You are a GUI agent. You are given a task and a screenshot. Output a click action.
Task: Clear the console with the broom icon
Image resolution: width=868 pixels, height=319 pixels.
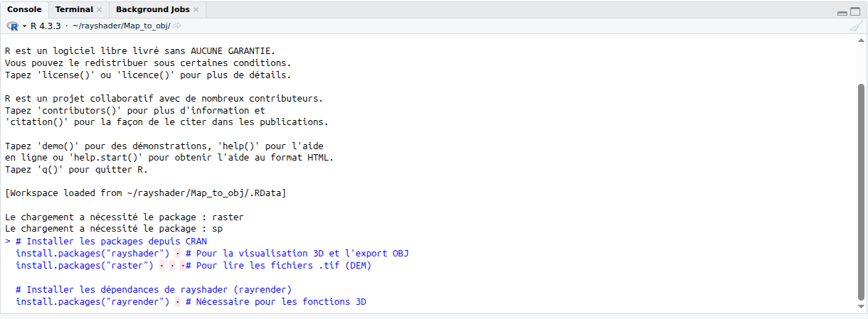point(856,26)
